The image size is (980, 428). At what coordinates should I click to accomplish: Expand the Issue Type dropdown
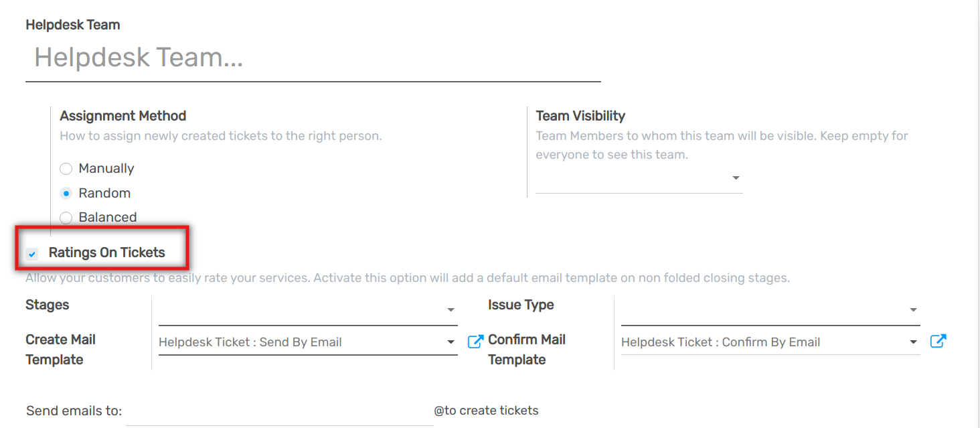click(913, 309)
